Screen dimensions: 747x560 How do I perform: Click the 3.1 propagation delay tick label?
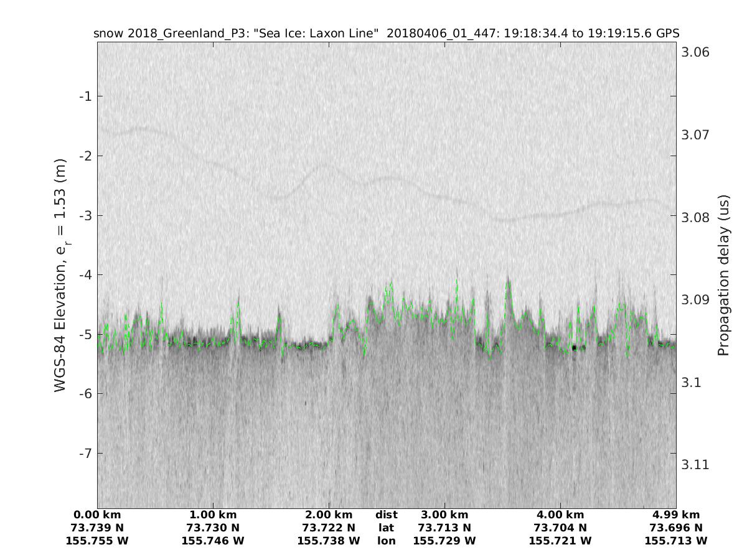point(691,382)
